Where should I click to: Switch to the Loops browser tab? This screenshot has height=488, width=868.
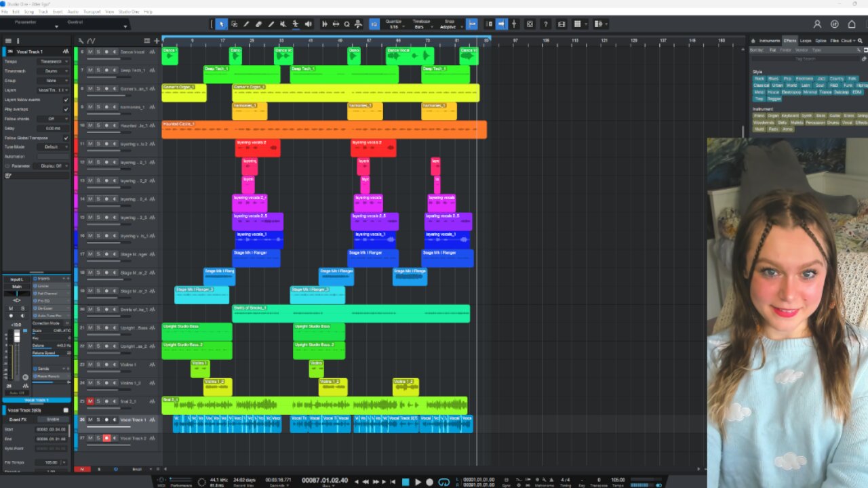point(806,41)
